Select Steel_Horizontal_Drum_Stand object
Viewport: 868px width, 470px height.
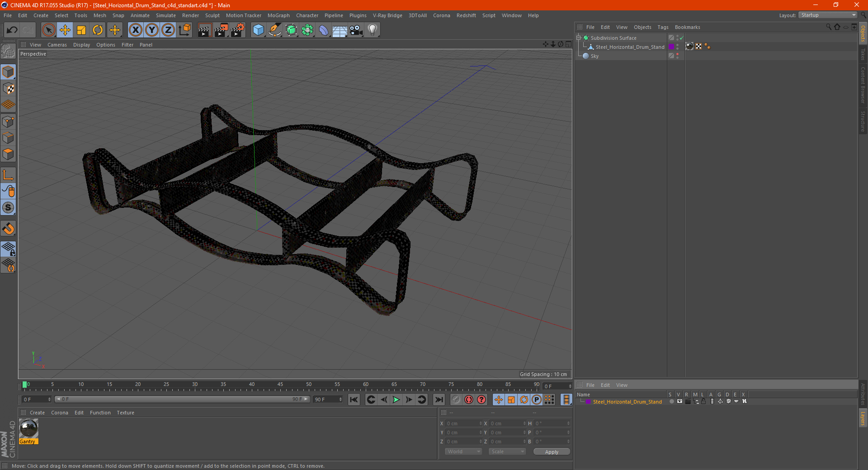click(x=630, y=47)
